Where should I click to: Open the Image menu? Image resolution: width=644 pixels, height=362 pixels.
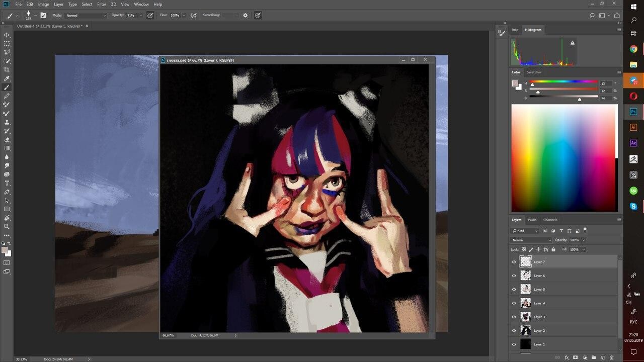44,4
